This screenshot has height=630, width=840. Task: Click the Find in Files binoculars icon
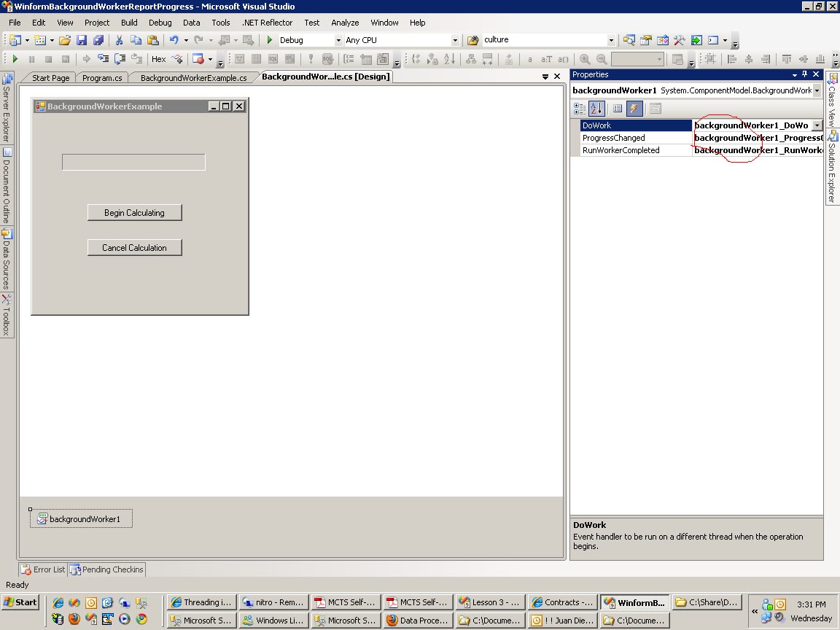(x=472, y=40)
